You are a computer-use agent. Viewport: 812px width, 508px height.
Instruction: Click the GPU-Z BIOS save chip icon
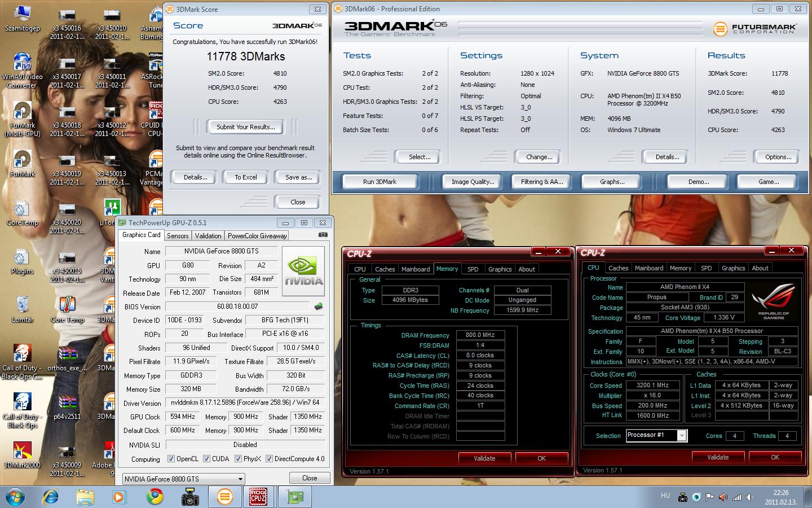319,306
